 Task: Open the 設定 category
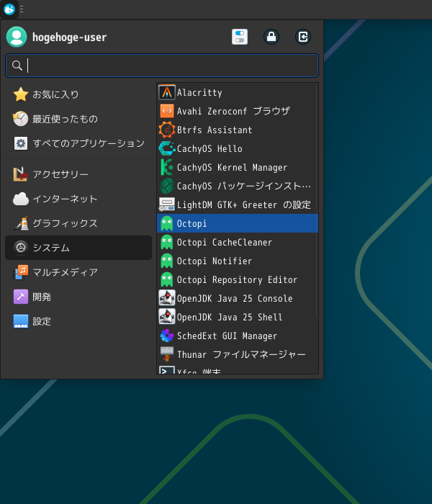click(x=78, y=321)
